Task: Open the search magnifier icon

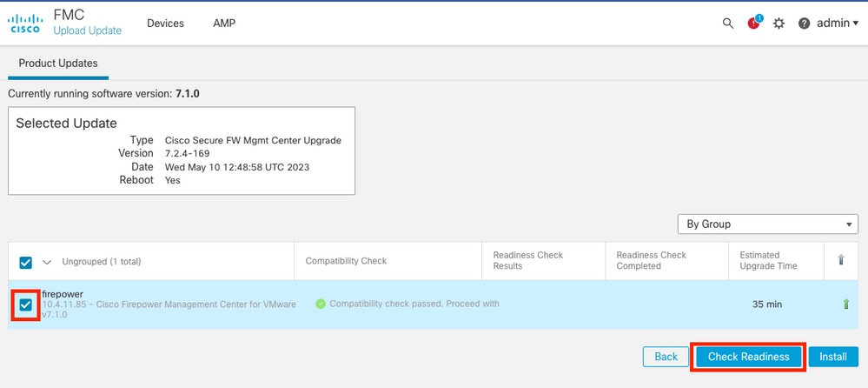Action: (x=728, y=23)
